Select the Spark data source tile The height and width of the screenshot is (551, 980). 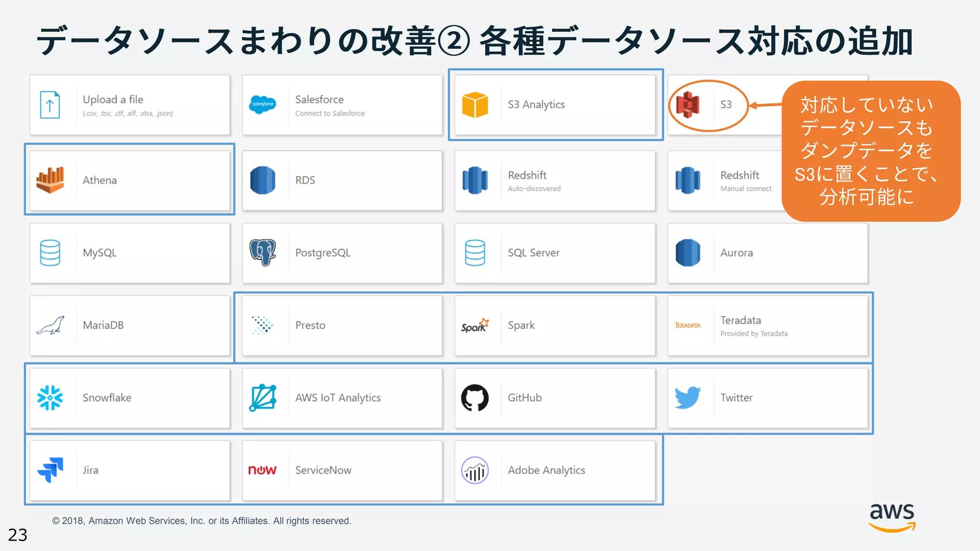[x=555, y=325]
